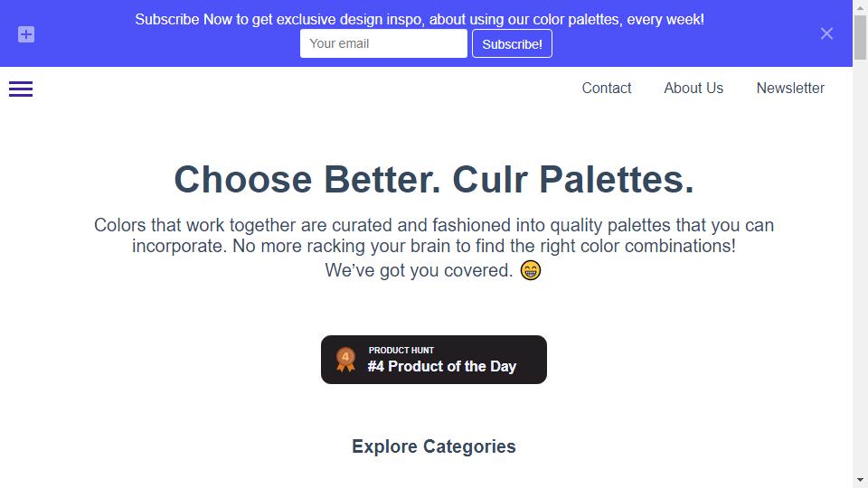Click the 'Colors that work together' paragraph
Viewport: 868px width, 488px height.
(434, 248)
